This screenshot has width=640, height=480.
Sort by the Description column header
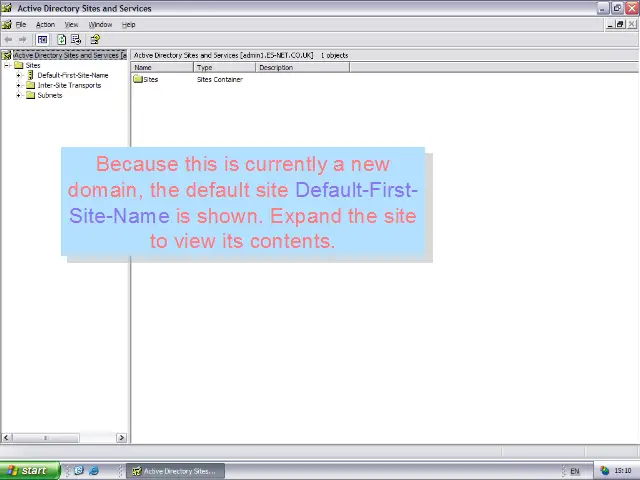pos(302,67)
